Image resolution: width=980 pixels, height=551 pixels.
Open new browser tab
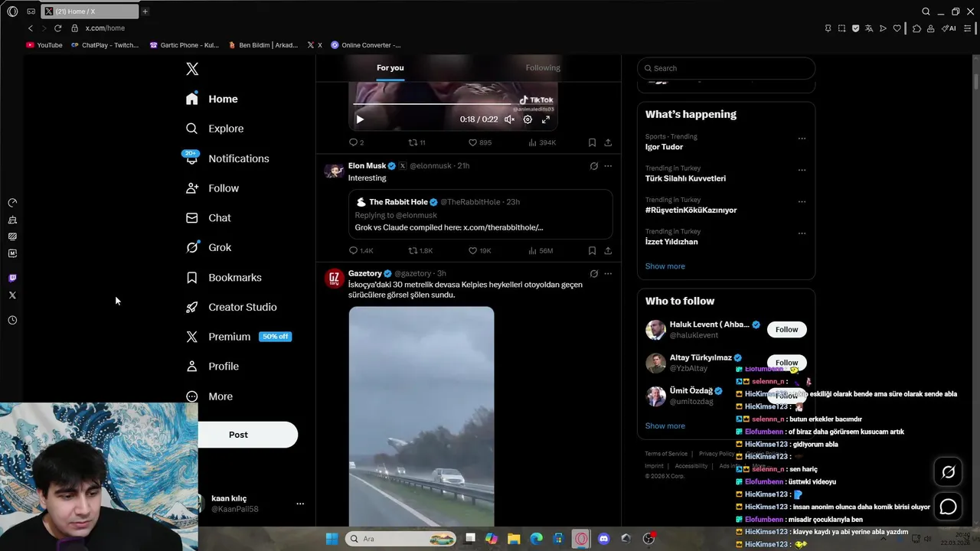coord(145,11)
